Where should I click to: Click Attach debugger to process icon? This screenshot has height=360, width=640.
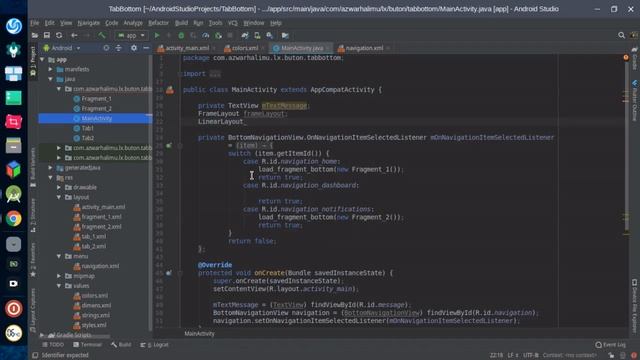218,36
